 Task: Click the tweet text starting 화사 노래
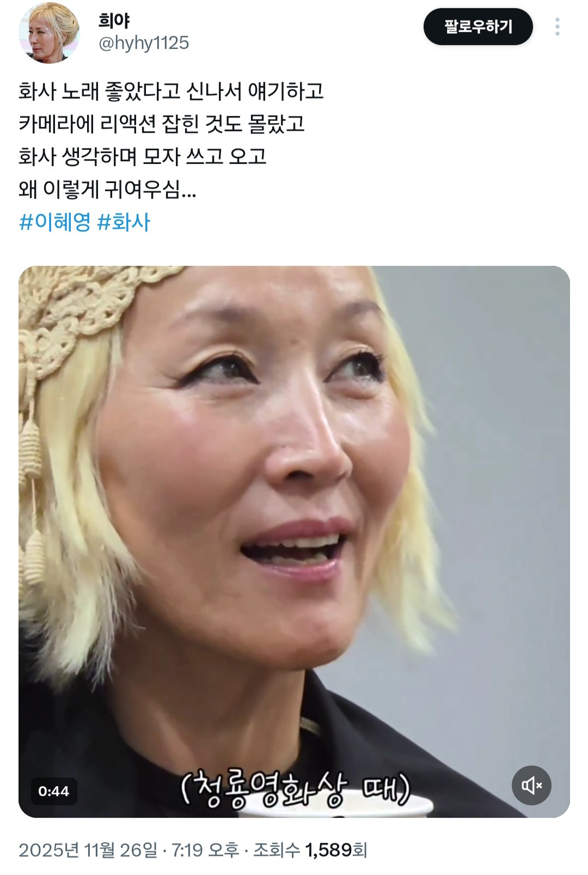click(x=171, y=91)
